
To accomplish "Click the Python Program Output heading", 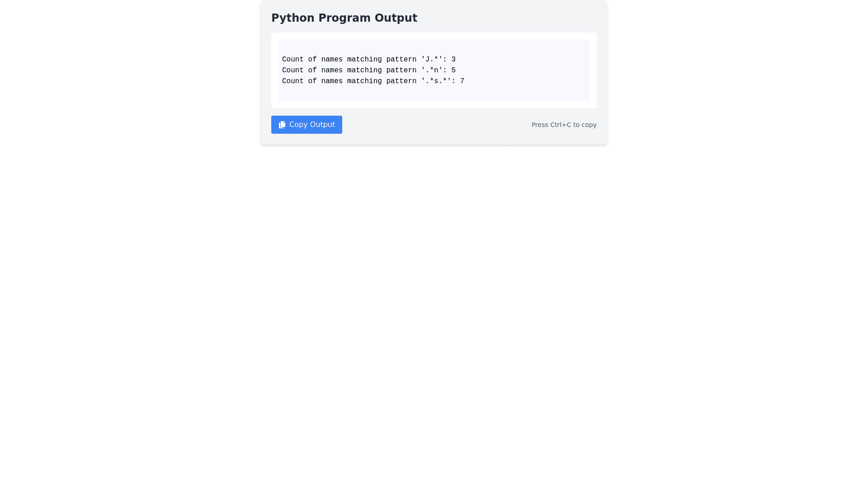I will 344,18.
